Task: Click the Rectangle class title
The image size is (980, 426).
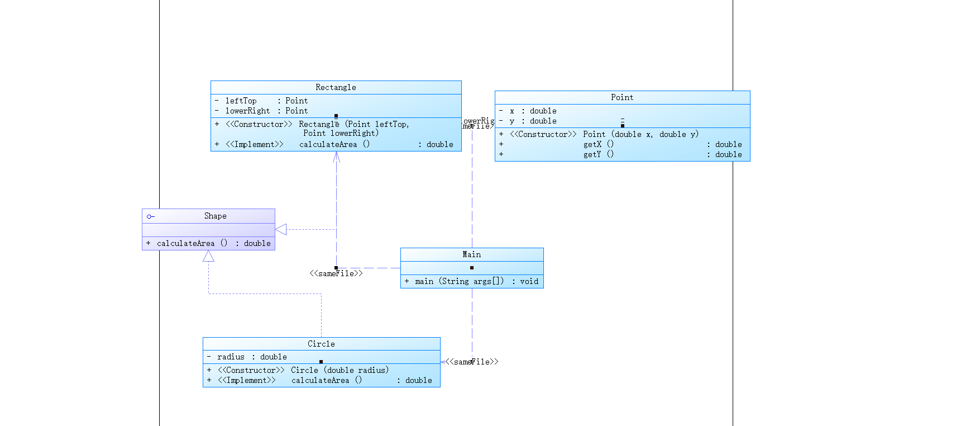Action: (x=336, y=87)
